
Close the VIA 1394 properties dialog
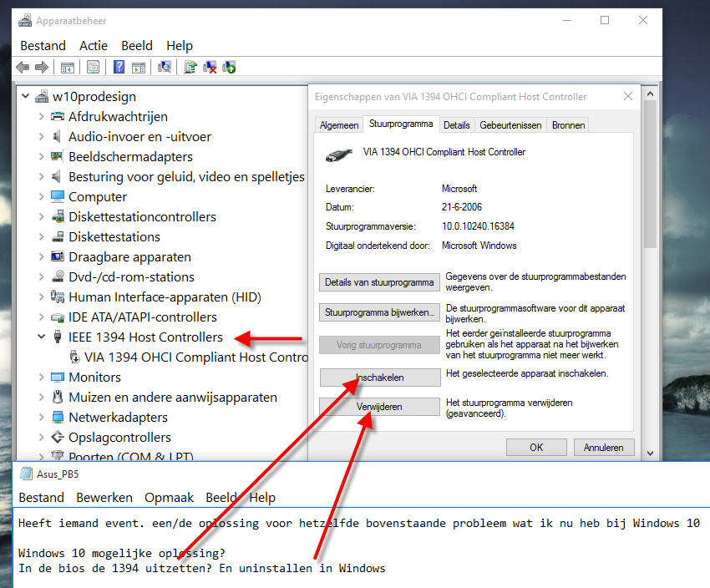[628, 96]
